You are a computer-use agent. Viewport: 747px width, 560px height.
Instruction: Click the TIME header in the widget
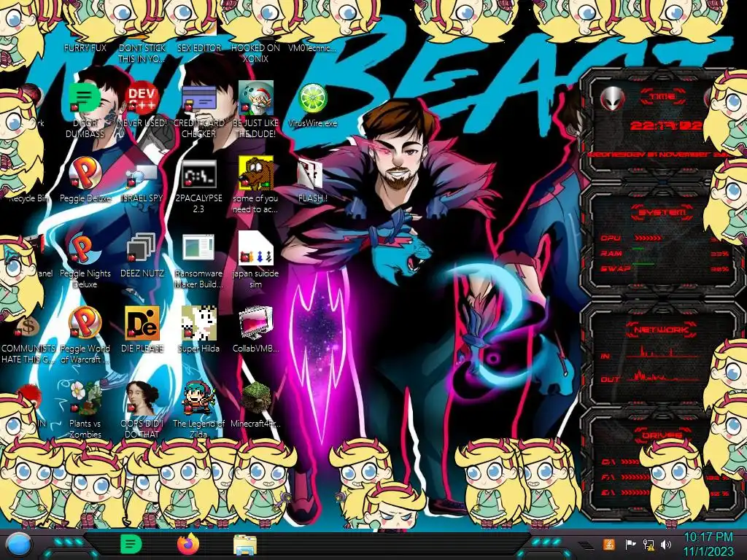point(663,97)
